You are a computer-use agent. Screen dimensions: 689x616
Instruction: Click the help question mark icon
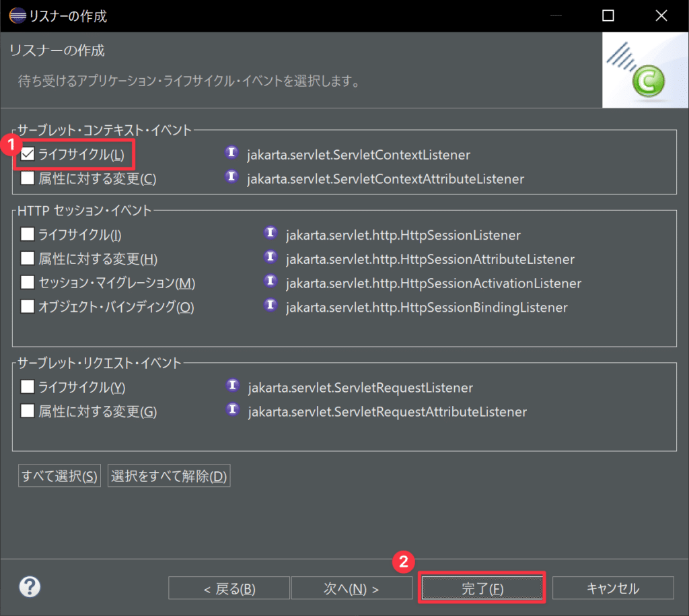pyautogui.click(x=30, y=587)
